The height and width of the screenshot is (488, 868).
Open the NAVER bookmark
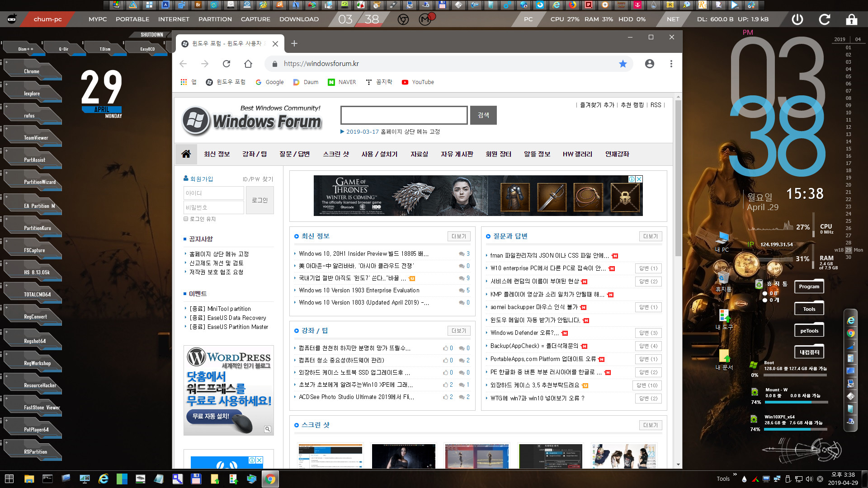pyautogui.click(x=342, y=82)
